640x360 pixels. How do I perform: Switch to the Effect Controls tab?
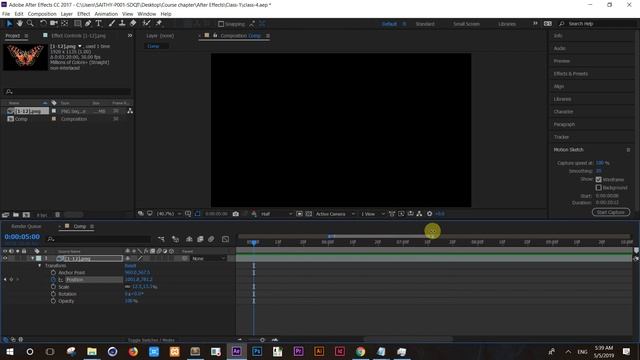(x=78, y=36)
